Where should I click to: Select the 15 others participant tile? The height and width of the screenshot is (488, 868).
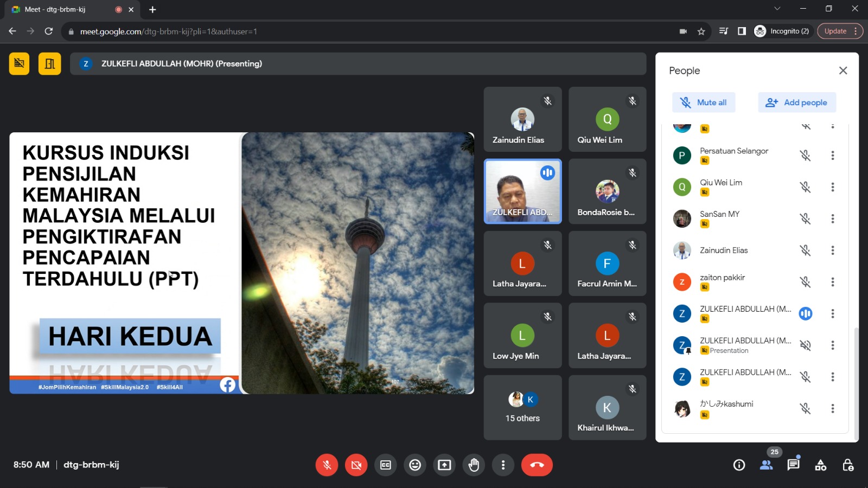pos(522,407)
